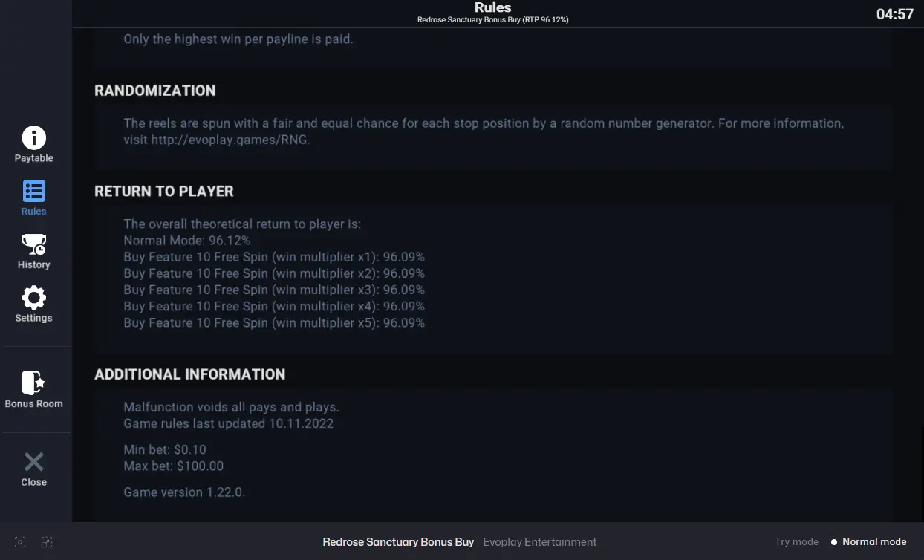Click the History label in sidebar
Image resolution: width=924 pixels, height=560 pixels.
click(x=33, y=264)
